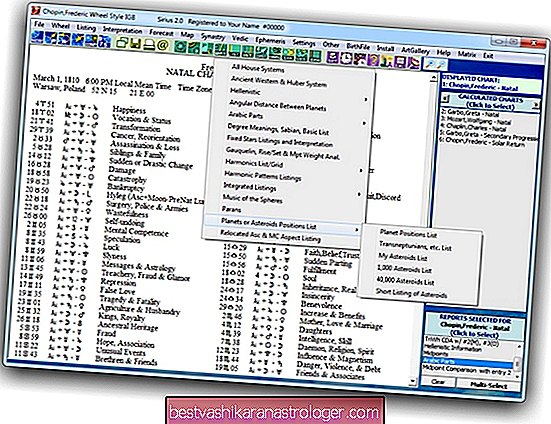Select 1,000 Asteroids List from submenu
This screenshot has width=551, height=424.
[x=404, y=269]
